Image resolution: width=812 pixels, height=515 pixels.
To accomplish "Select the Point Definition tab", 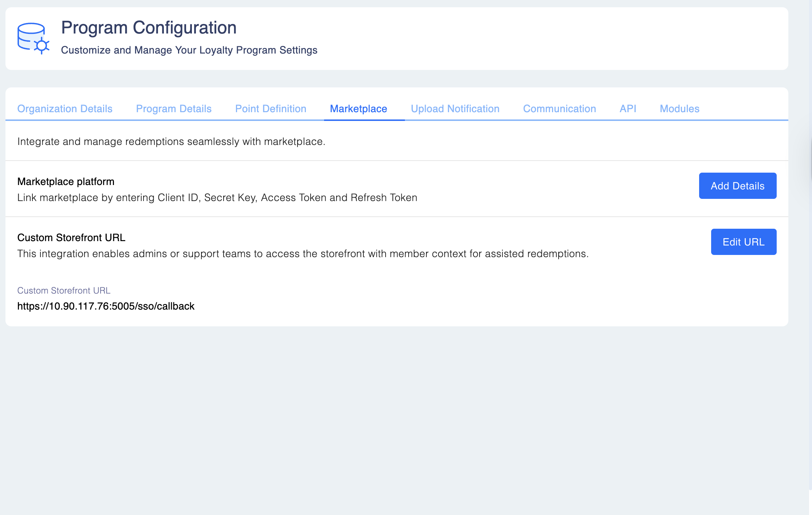I will point(271,109).
